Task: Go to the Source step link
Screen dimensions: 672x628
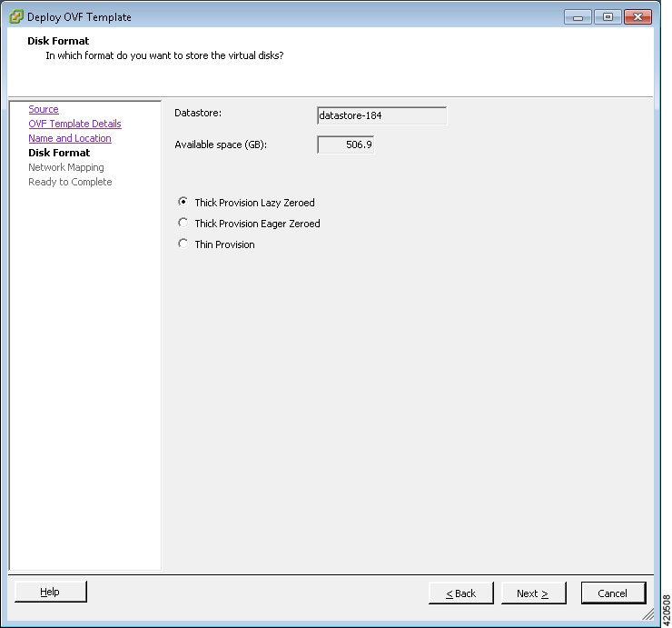Action: coord(44,109)
